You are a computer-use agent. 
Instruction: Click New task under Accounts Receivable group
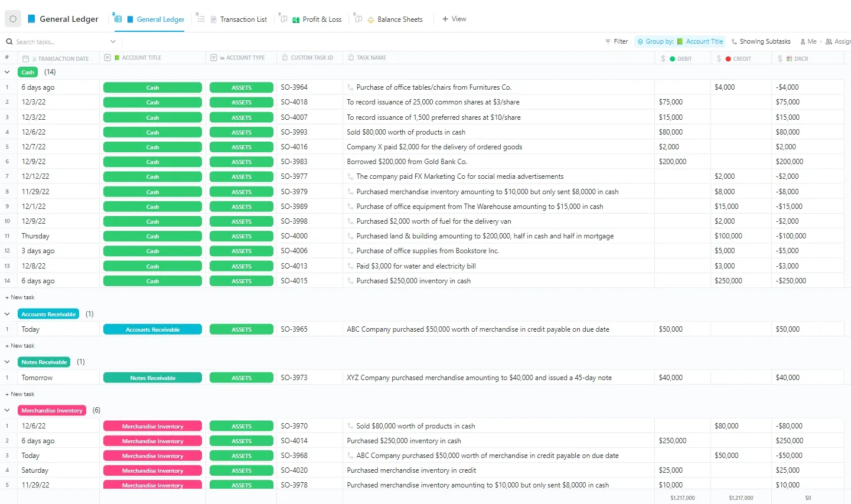(x=20, y=346)
